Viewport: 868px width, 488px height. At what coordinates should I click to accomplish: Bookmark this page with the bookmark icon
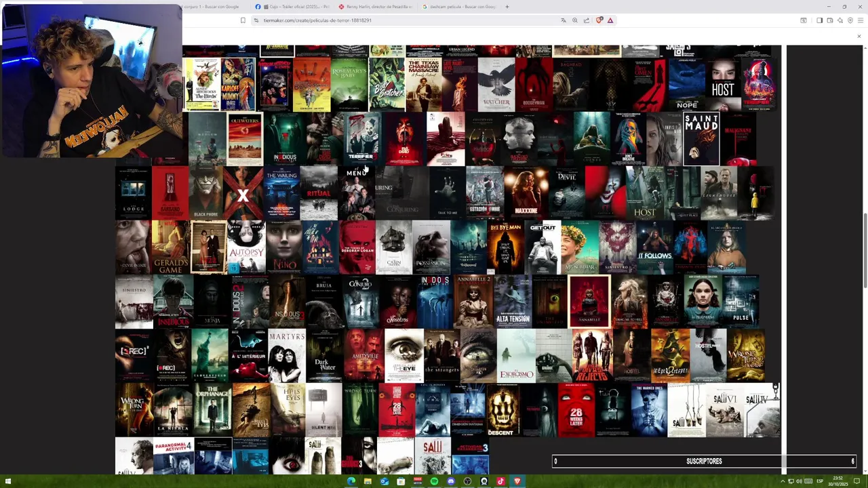[x=243, y=20]
